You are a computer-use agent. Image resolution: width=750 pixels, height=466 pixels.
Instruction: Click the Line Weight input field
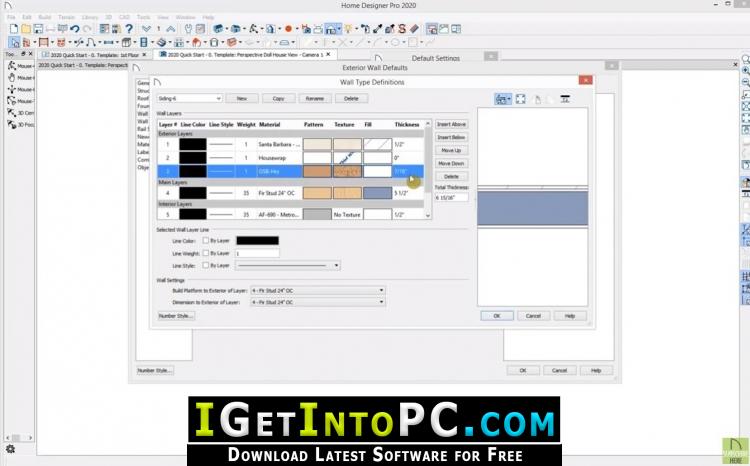[257, 253]
